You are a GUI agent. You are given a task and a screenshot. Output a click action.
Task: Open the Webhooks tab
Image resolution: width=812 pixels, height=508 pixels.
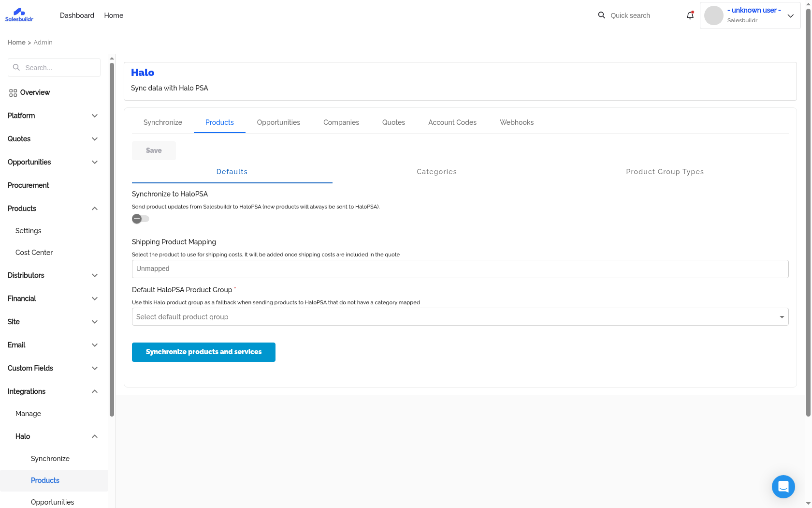click(517, 122)
